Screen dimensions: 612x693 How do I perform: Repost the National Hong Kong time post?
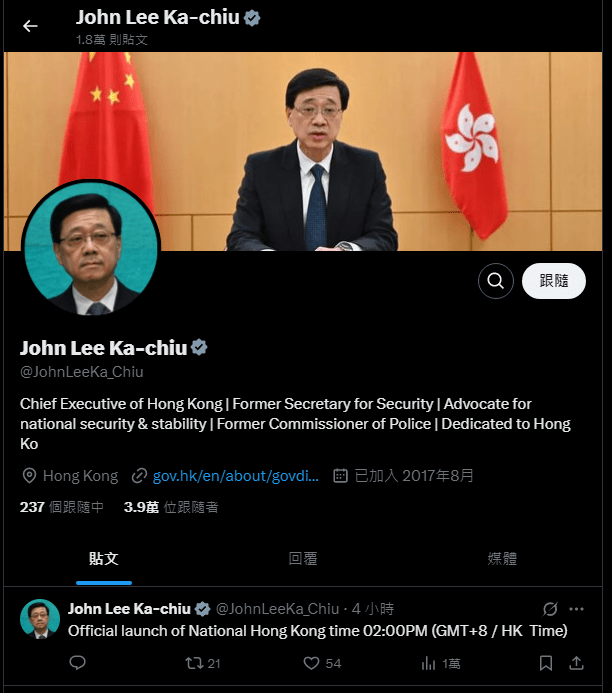pyautogui.click(x=202, y=663)
